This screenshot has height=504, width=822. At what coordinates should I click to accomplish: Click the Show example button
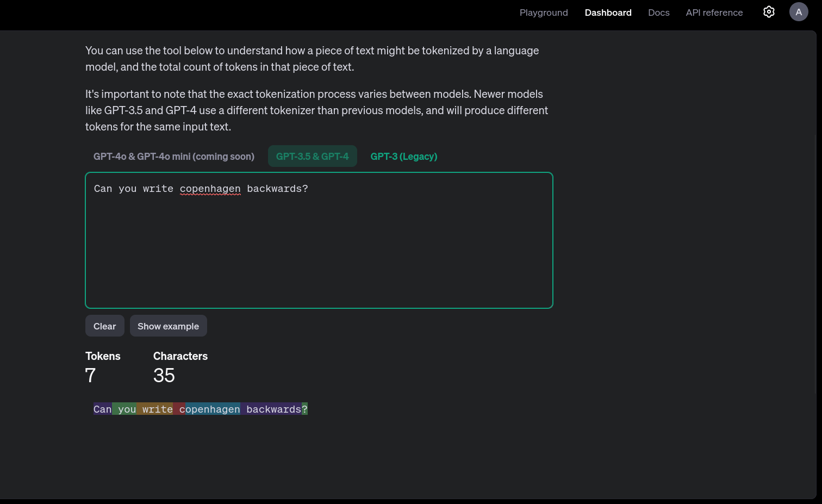[x=169, y=326]
